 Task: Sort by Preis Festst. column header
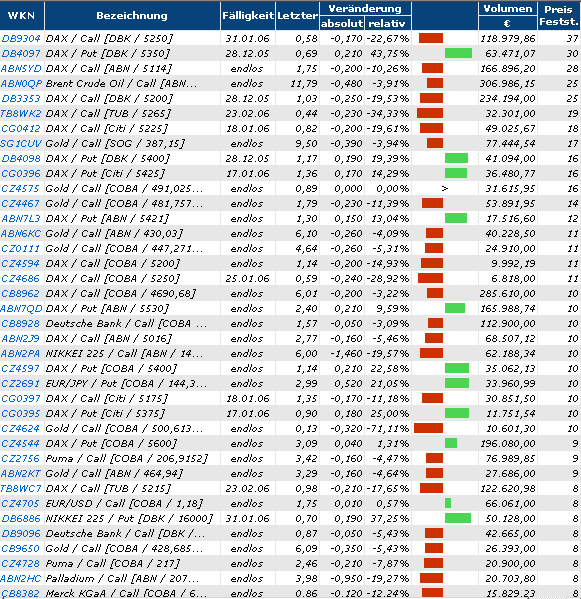(559, 16)
